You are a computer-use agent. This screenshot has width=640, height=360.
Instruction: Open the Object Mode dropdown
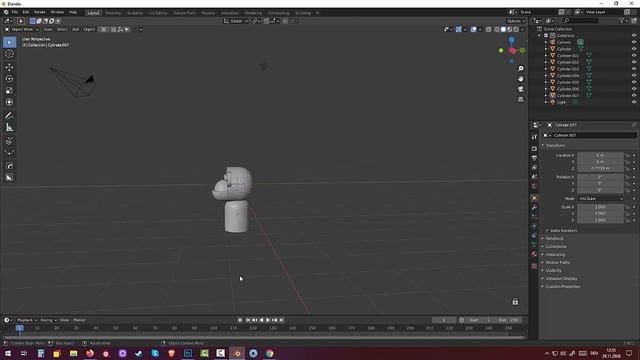(x=22, y=29)
